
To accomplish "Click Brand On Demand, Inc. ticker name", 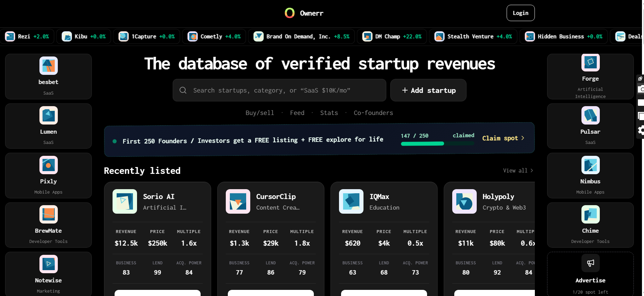I will tap(298, 36).
